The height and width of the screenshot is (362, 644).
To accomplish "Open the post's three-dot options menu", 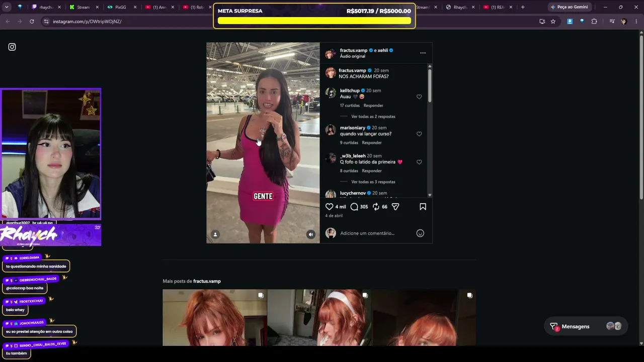I will click(x=423, y=53).
